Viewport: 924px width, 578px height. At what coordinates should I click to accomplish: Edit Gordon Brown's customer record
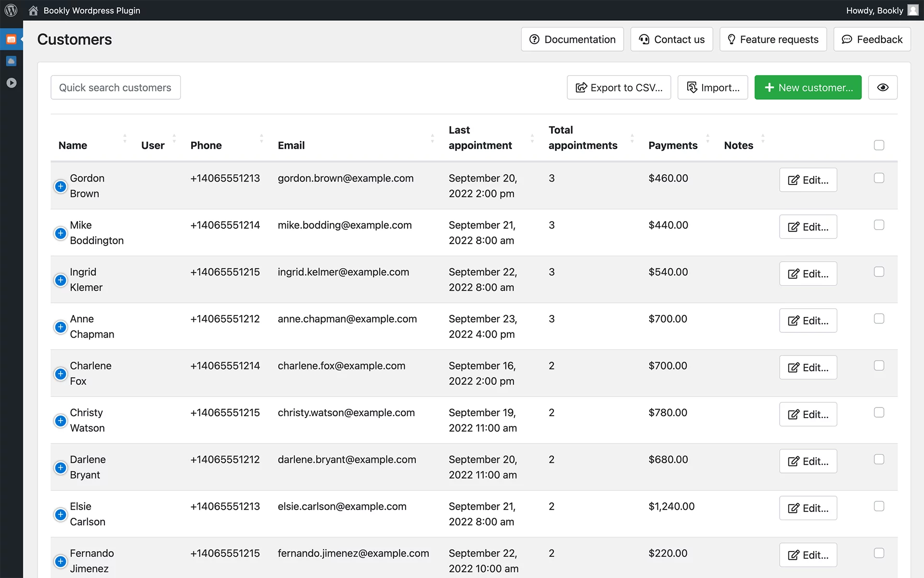point(808,180)
